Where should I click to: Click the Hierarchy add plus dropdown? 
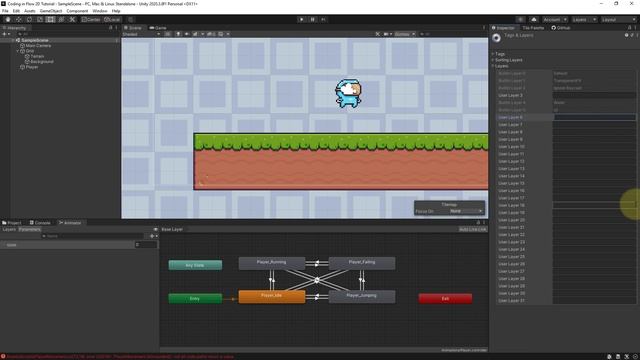click(x=6, y=34)
